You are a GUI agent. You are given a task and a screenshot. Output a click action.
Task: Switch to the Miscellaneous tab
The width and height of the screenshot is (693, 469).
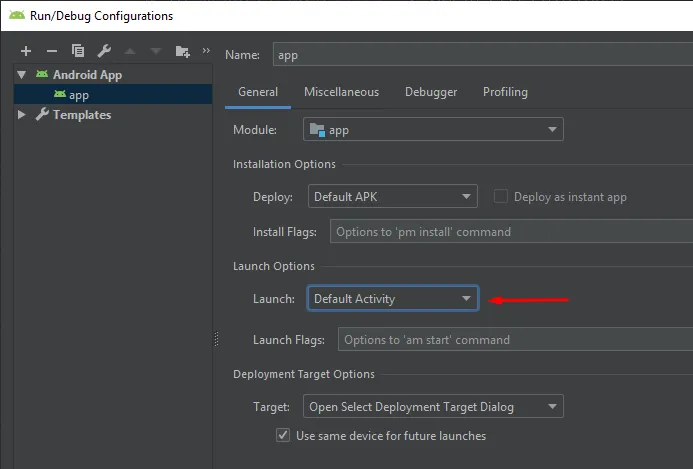tap(341, 92)
